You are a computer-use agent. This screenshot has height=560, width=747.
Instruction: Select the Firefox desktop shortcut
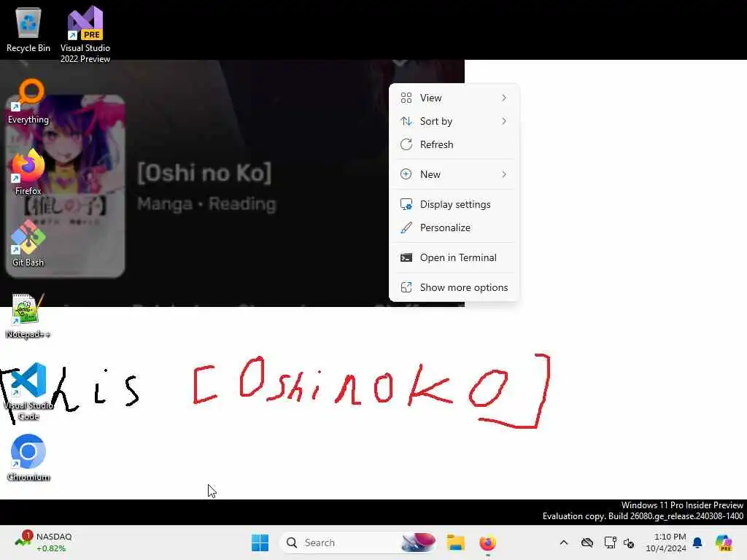coord(28,172)
